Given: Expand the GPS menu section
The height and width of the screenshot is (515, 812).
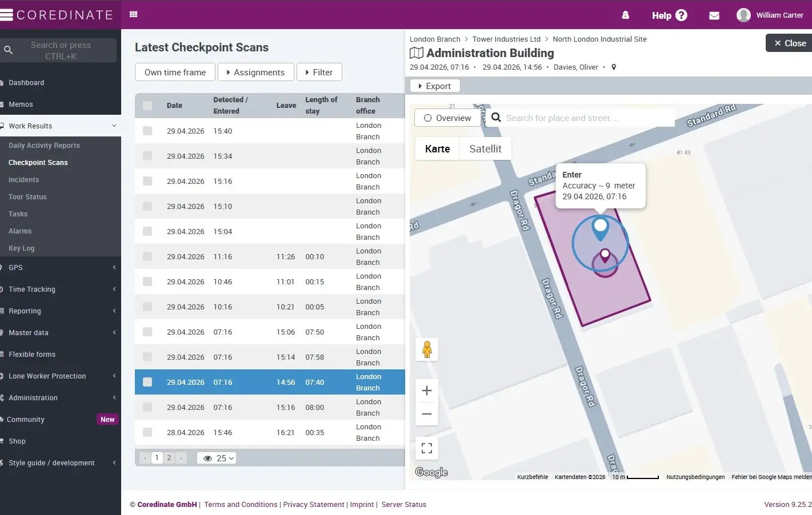Looking at the screenshot, I should (x=61, y=268).
